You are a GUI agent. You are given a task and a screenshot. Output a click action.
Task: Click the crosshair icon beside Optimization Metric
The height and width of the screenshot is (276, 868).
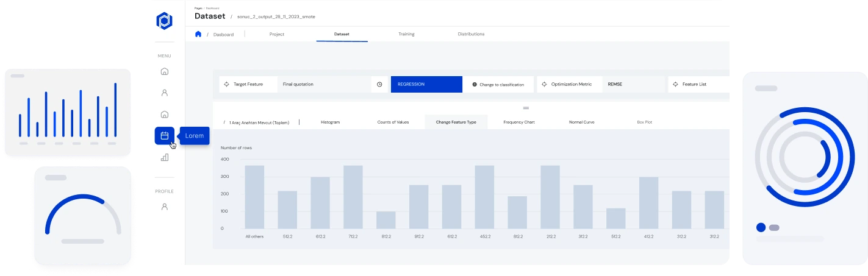(x=544, y=84)
